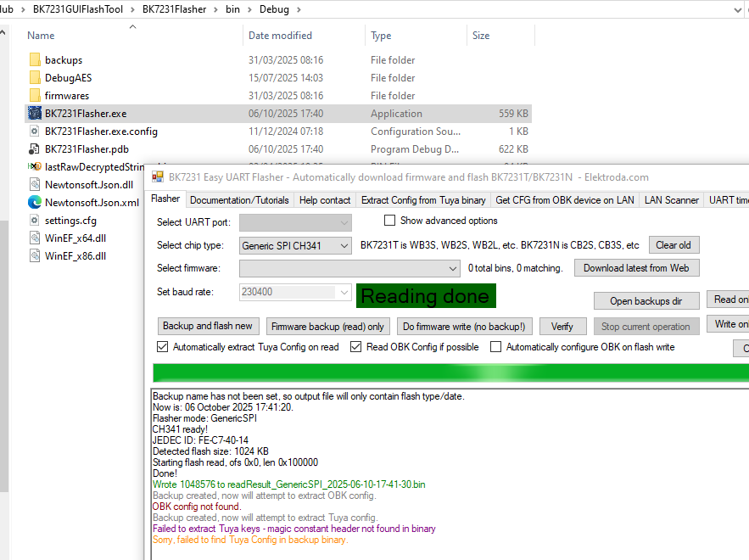Image resolution: width=749 pixels, height=560 pixels.
Task: Select Newtonsoft.Json.dll file icon
Action: click(x=35, y=184)
